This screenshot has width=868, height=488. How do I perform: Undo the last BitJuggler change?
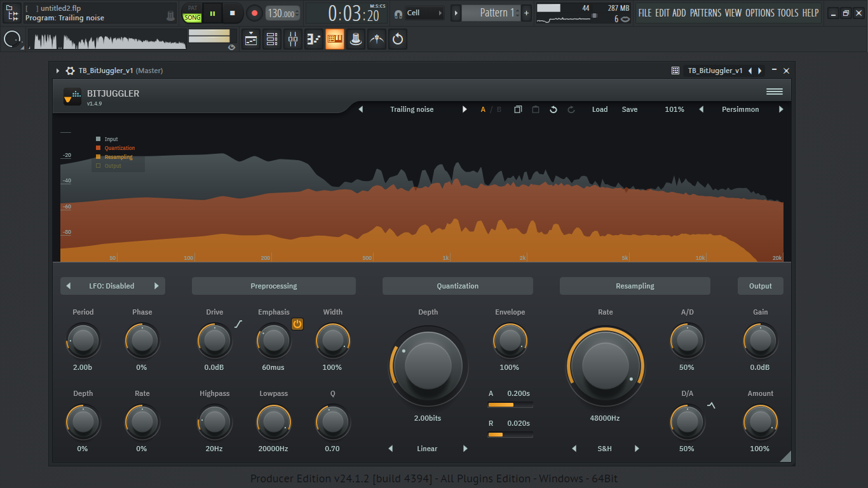tap(553, 109)
